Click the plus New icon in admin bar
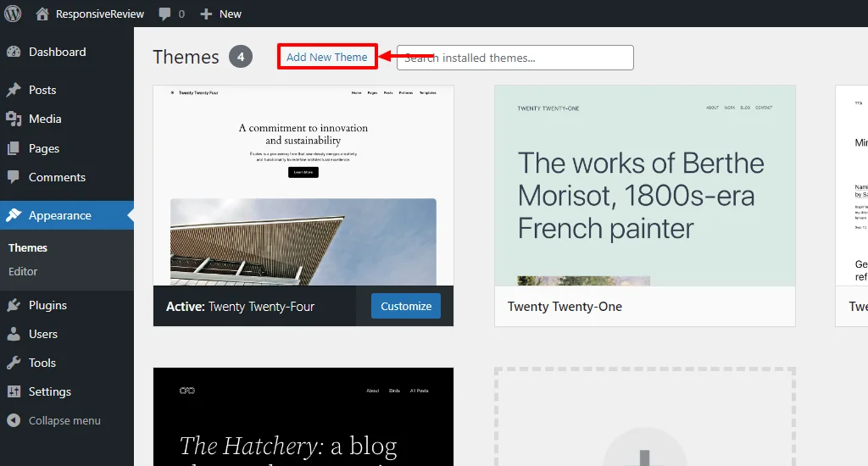Screen dimensions: 868x466 coord(205,14)
